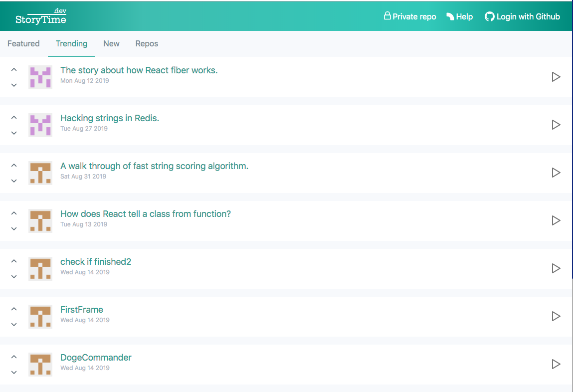Click Login with Github
This screenshot has height=392, width=573.
click(522, 16)
